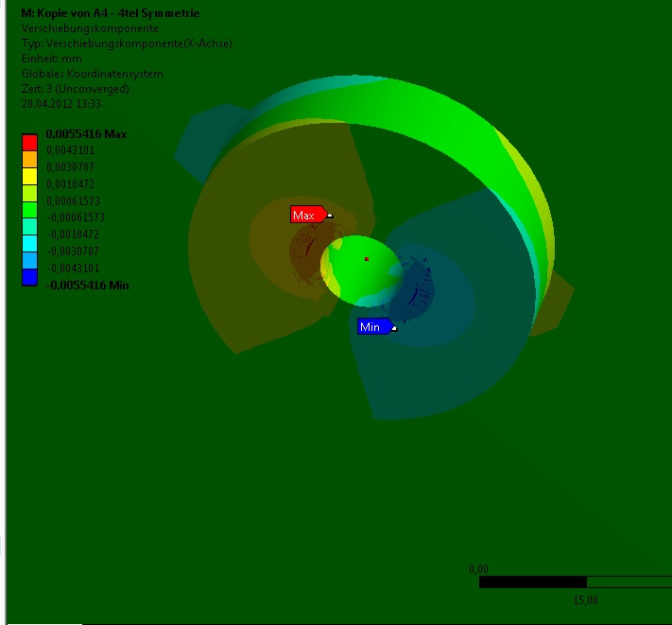Click the legend value -0,0043101
This screenshot has height=625, width=672.
(73, 269)
